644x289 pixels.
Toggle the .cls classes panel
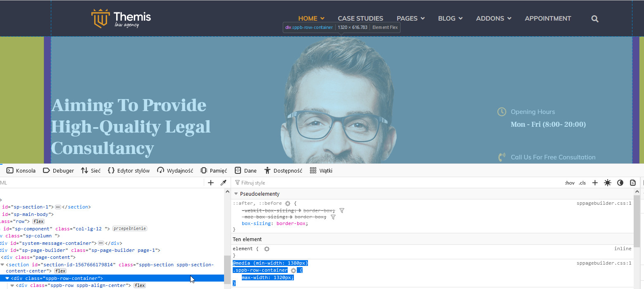coord(582,182)
